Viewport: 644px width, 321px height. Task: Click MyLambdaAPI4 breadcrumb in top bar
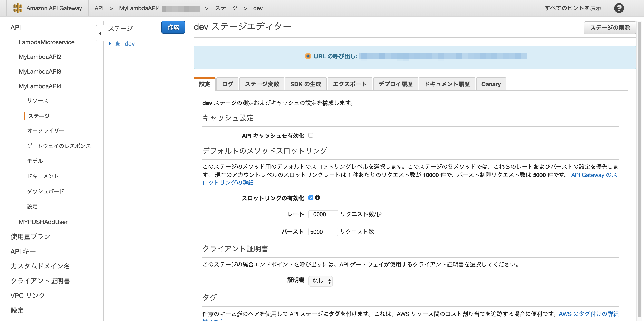click(139, 8)
